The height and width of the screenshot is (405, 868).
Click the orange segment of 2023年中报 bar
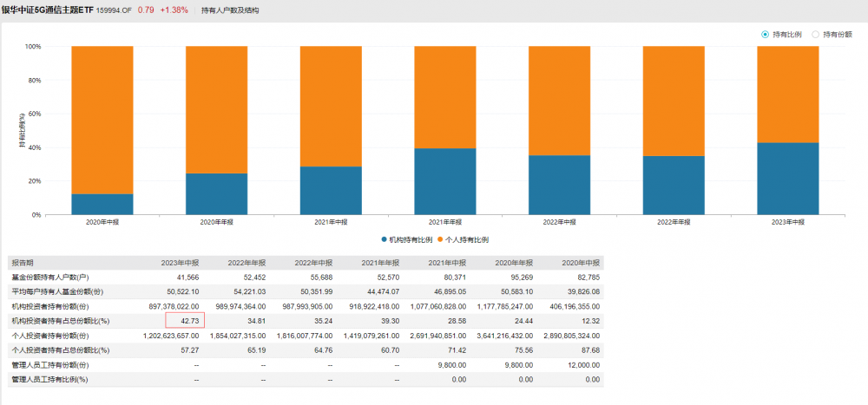[x=788, y=94]
